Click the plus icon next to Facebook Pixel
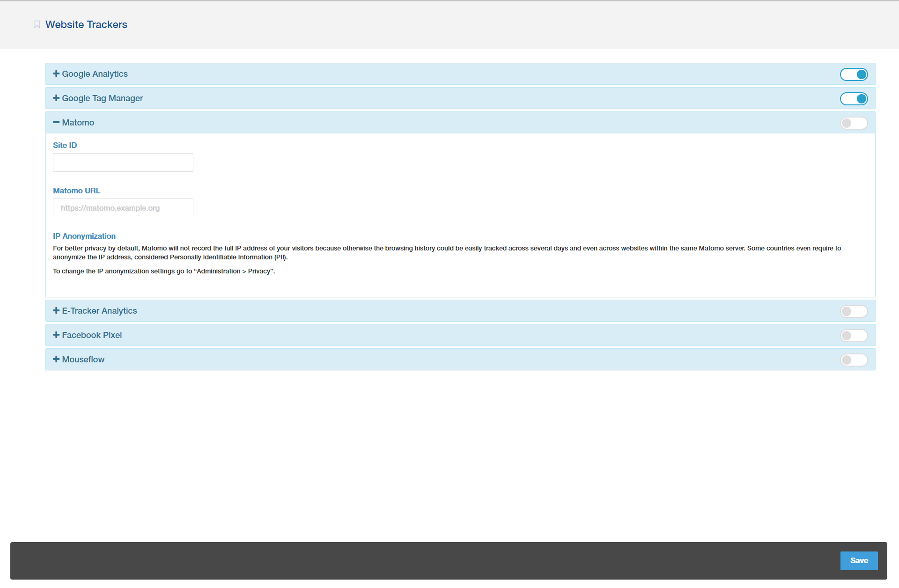 pyautogui.click(x=56, y=335)
